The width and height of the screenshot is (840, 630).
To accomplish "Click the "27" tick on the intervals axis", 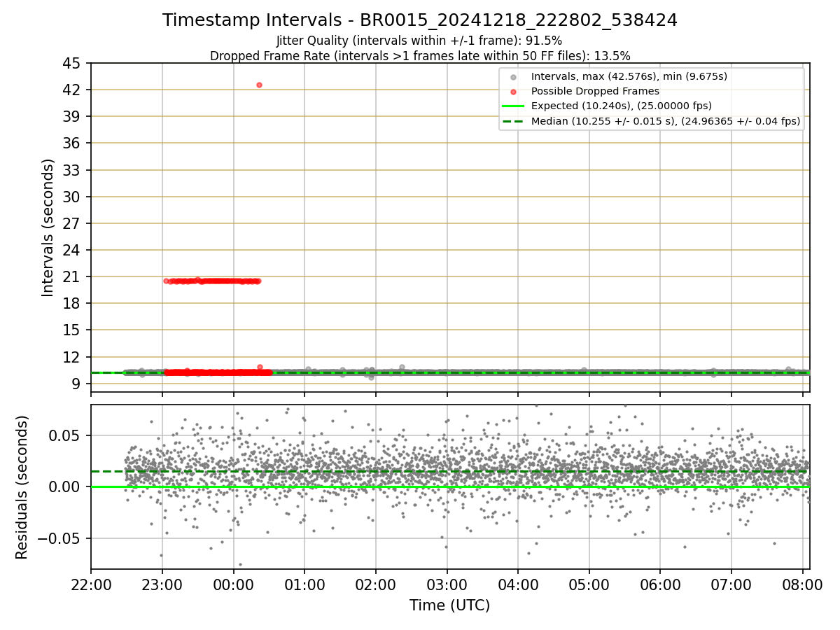I will [x=73, y=223].
